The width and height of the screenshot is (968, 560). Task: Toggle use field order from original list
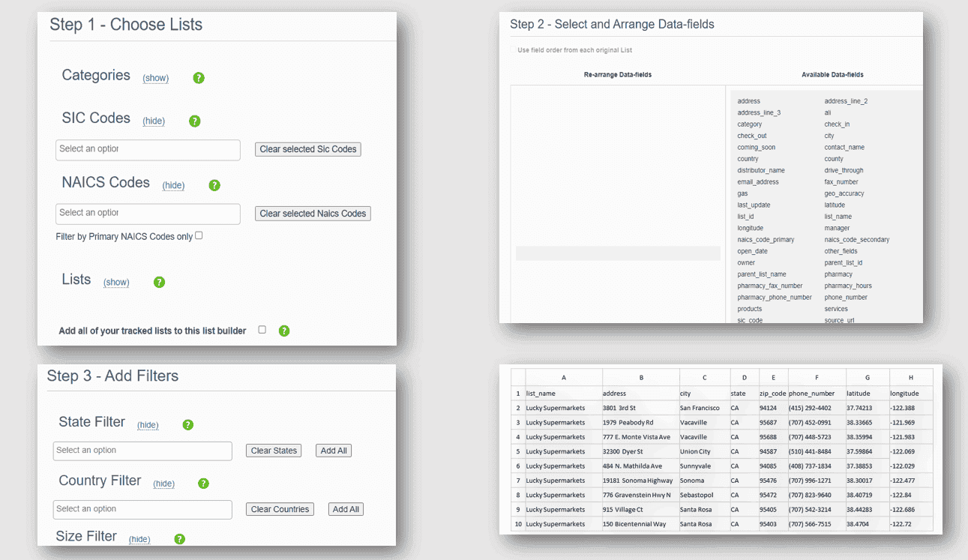[x=514, y=50]
